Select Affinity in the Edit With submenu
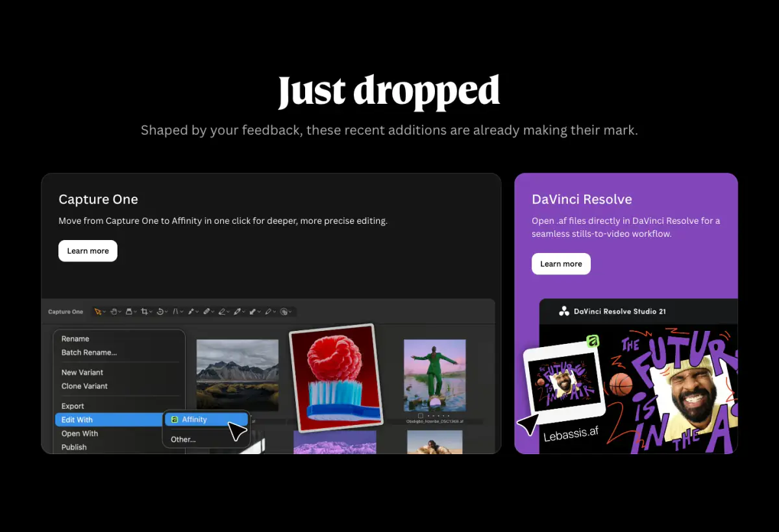Viewport: 779px width, 532px height. pyautogui.click(x=206, y=420)
